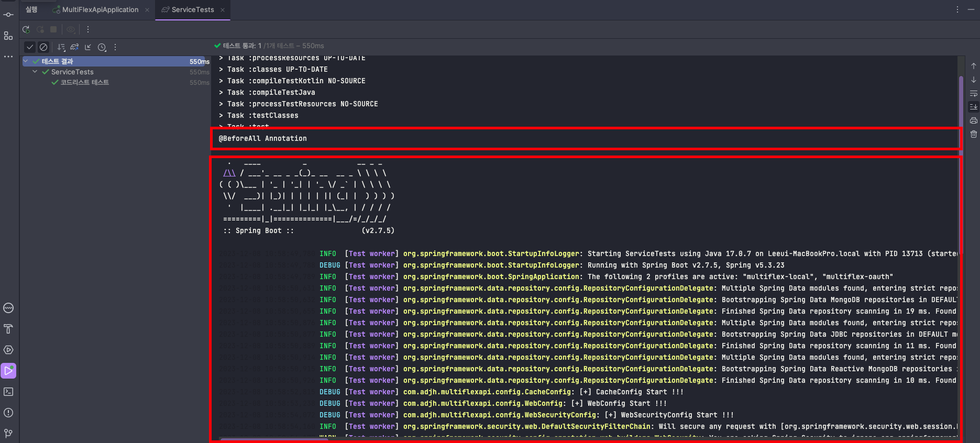Toggle scroll to end of console
Image resolution: width=980 pixels, height=443 pixels.
pos(973,107)
